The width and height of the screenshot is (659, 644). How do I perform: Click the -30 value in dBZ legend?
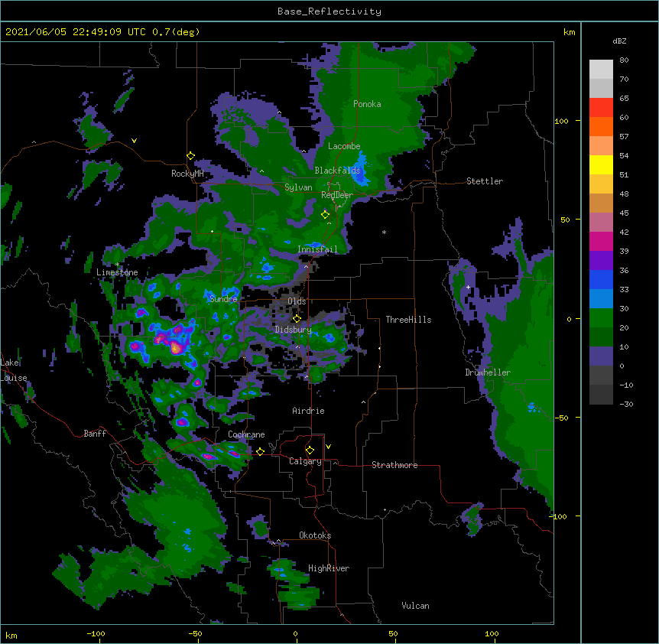pos(626,404)
